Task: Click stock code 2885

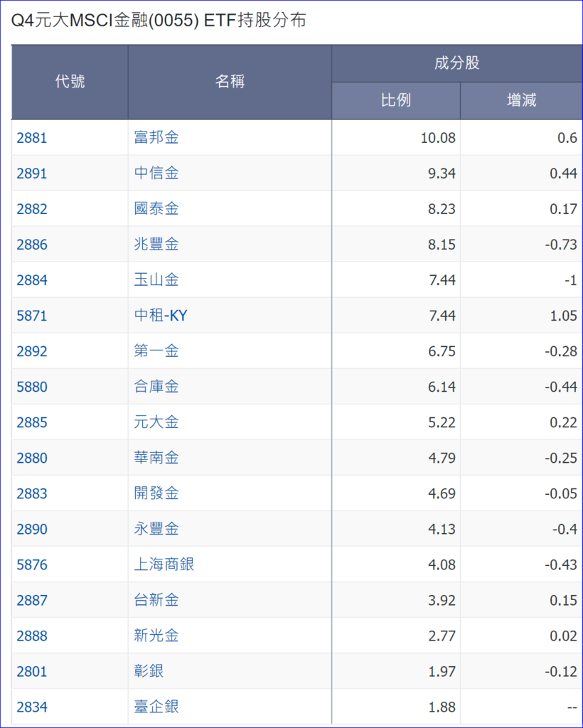Action: click(32, 422)
